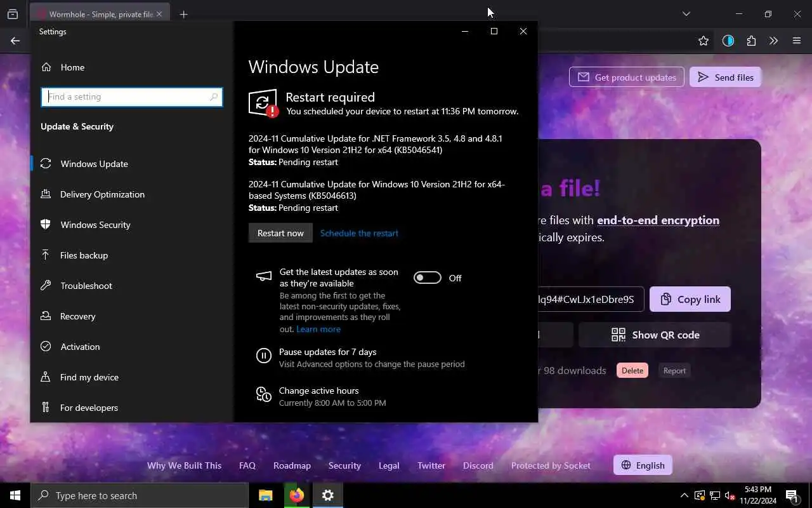This screenshot has width=812, height=508.
Task: Click the For developers icon
Action: coord(46,408)
